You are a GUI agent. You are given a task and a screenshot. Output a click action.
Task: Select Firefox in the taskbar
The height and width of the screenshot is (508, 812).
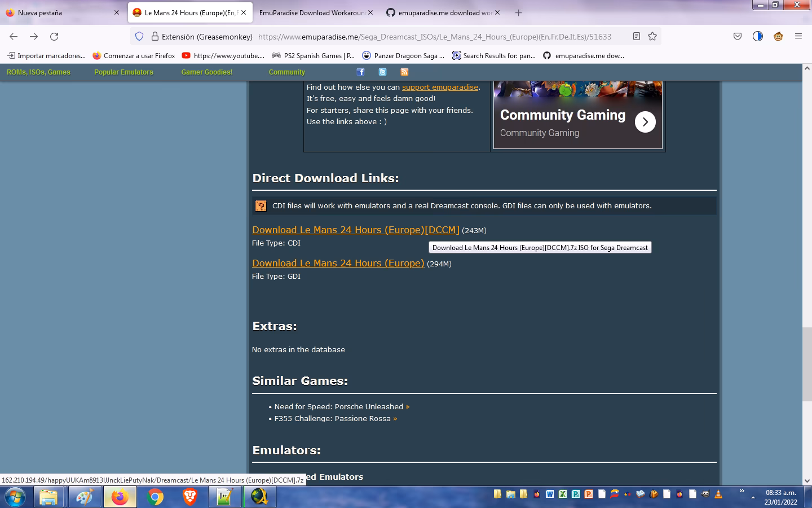coord(120,497)
